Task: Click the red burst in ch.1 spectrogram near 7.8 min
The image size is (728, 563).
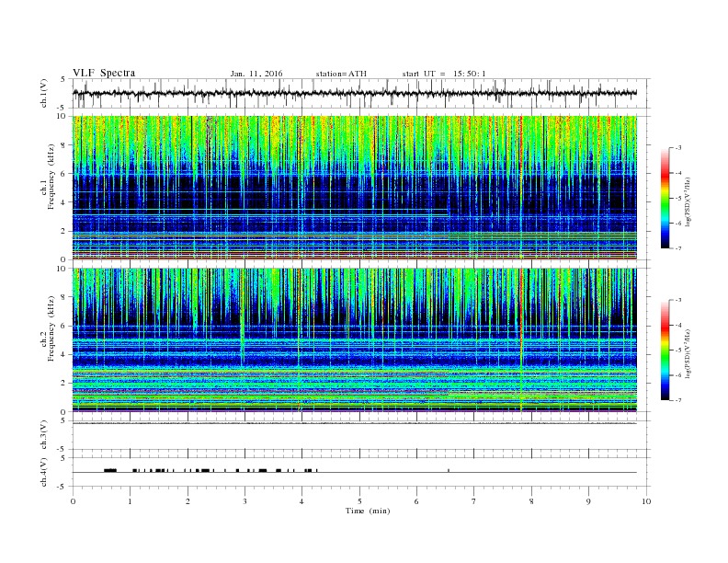Action: (x=521, y=186)
